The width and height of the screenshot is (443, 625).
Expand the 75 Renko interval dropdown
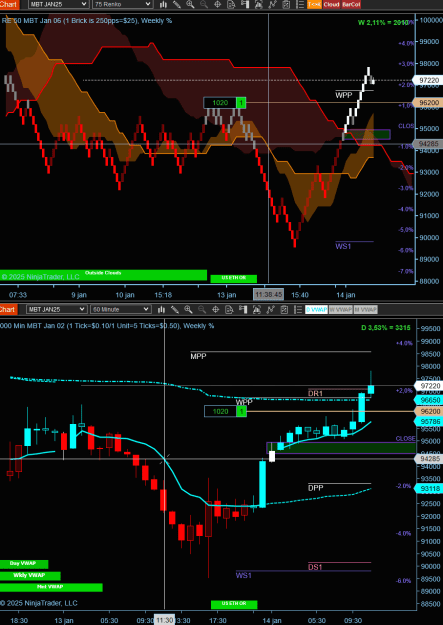click(x=122, y=4)
